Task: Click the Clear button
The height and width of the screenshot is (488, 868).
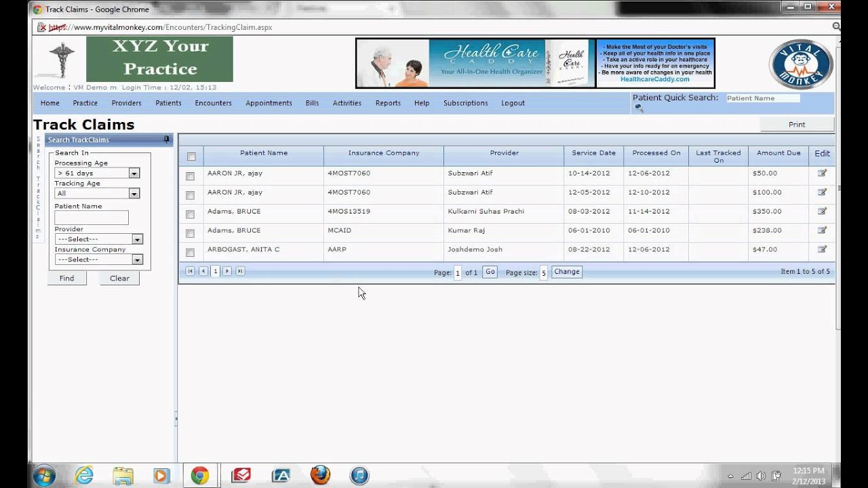Action: 119,279
